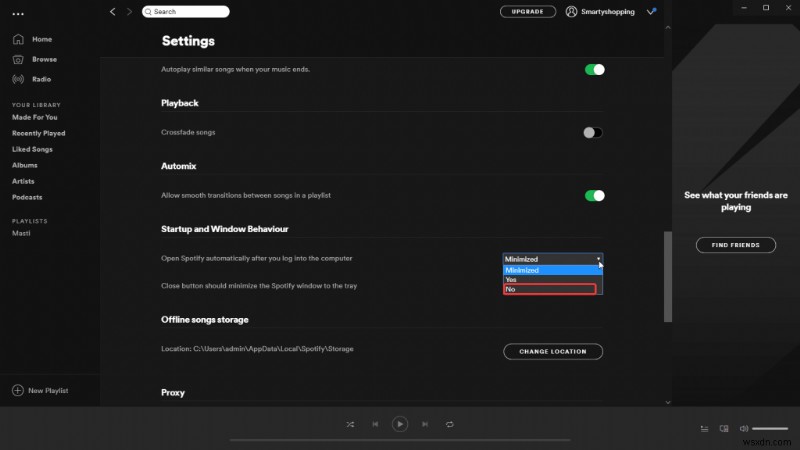Image resolution: width=800 pixels, height=450 pixels.
Task: Expand the account dropdown chevron
Action: click(651, 11)
